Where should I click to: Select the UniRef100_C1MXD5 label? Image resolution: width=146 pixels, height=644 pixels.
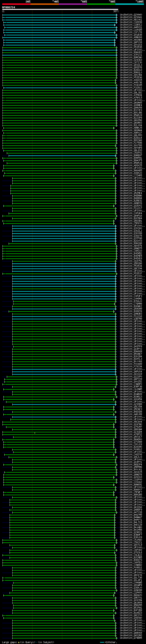[131, 30]
